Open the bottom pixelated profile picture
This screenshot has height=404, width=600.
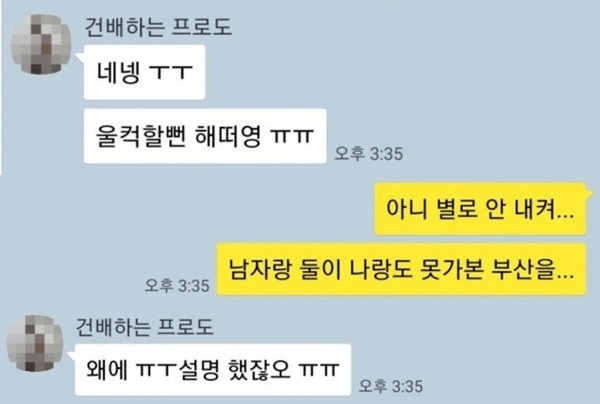pos(35,343)
